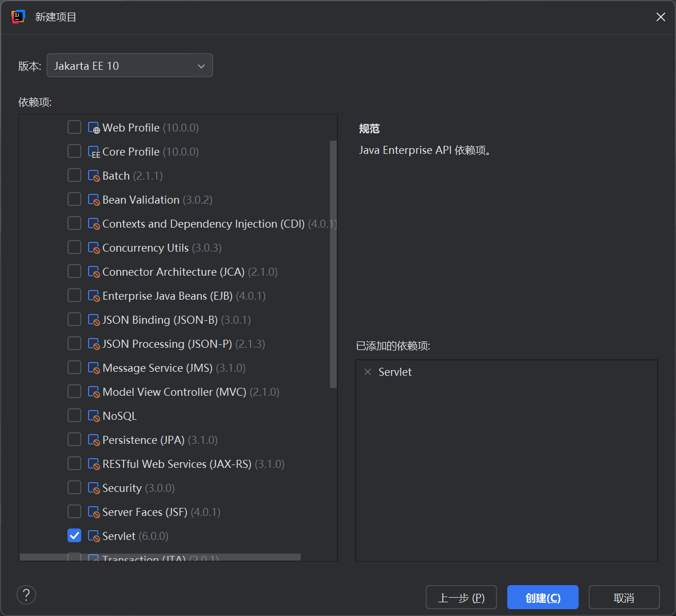
Task: Click the 上一步 (P) previous button
Action: coord(462,598)
